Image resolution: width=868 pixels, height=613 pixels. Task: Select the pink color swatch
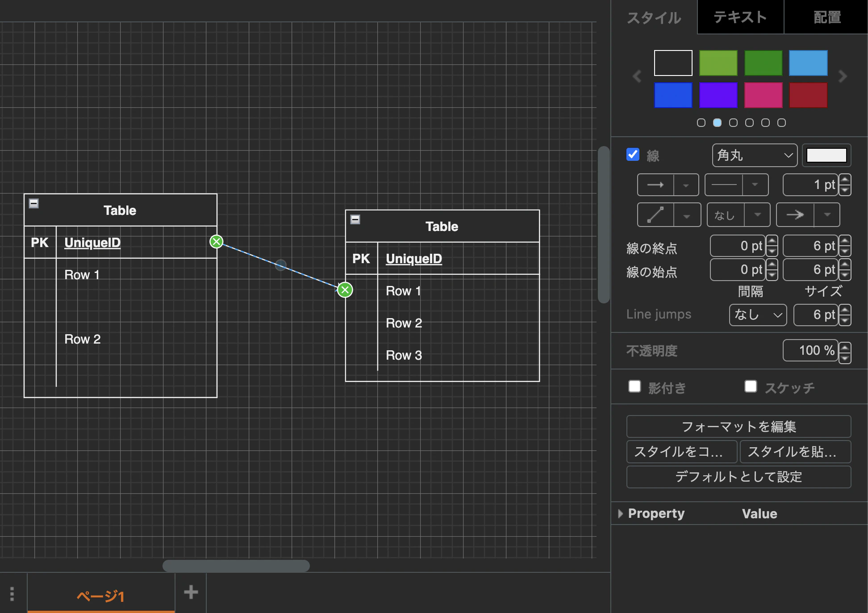point(763,95)
